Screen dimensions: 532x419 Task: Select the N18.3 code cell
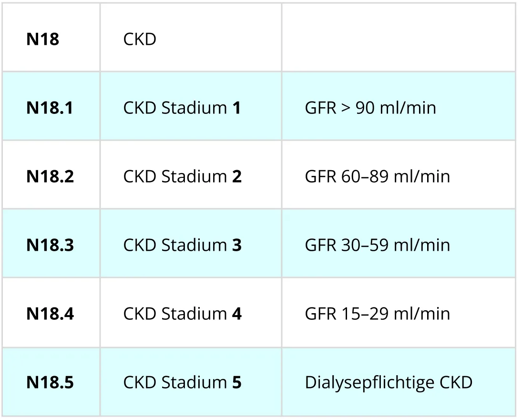50,245
